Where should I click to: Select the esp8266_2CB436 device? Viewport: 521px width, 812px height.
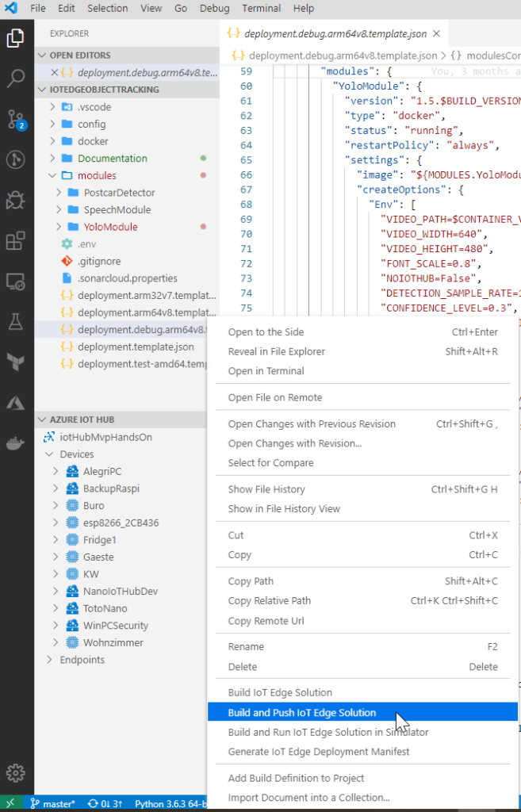pyautogui.click(x=121, y=523)
